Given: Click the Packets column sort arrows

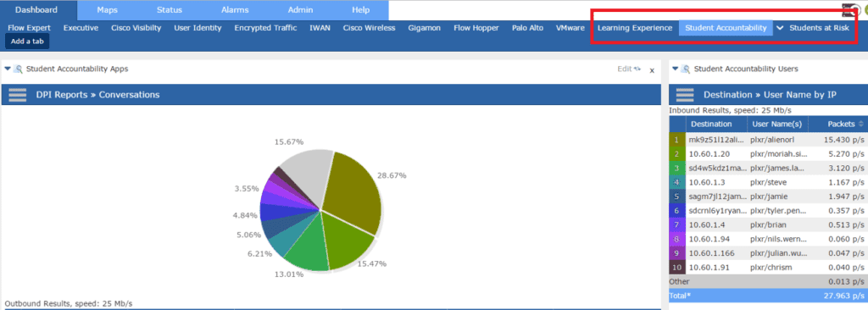Looking at the screenshot, I should pos(860,124).
